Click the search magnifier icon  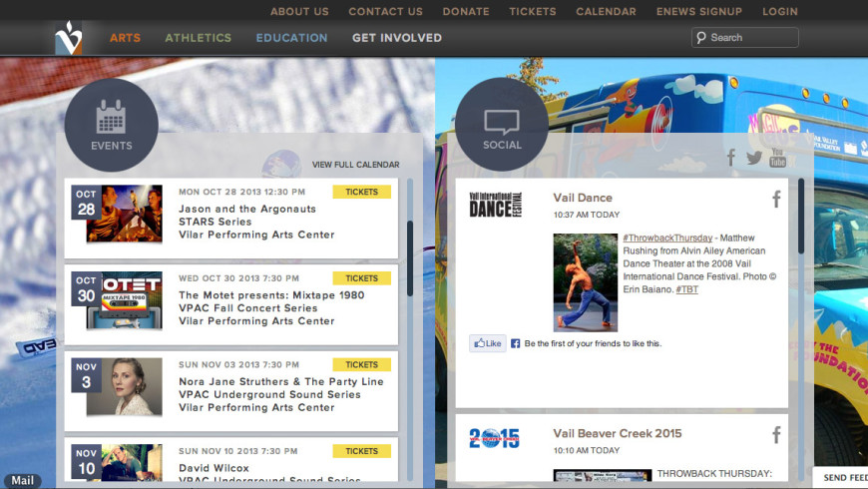coord(700,38)
